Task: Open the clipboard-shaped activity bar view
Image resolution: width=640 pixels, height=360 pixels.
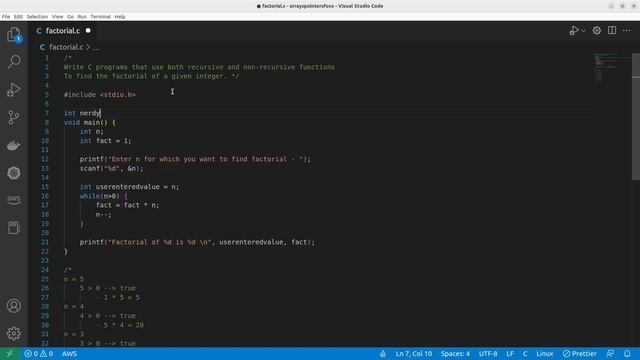Action: pos(14,227)
